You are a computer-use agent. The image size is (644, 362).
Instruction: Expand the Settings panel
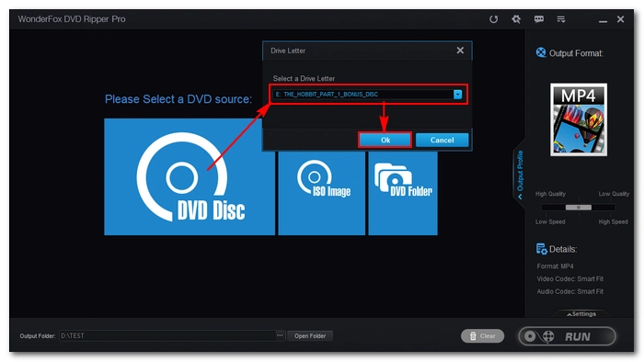coord(581,313)
